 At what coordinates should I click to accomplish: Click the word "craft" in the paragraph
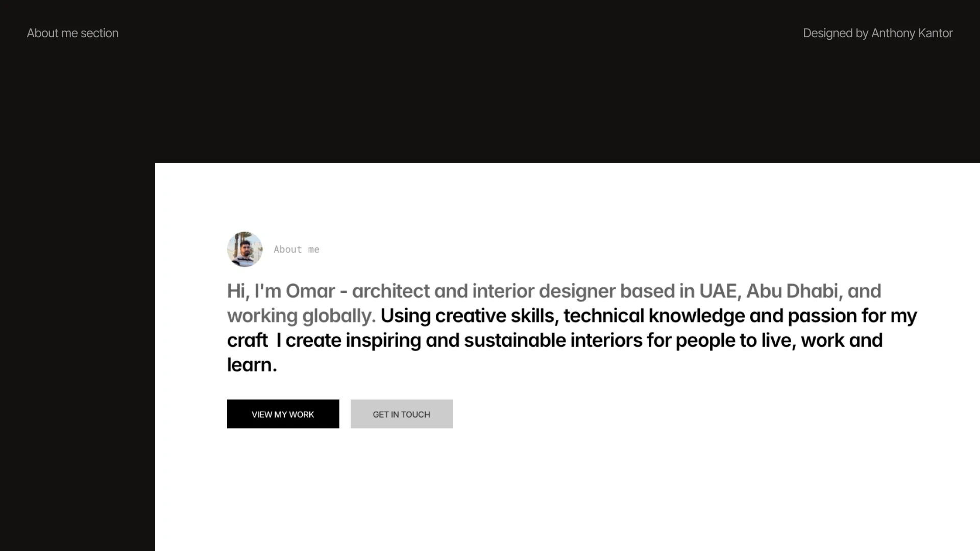(248, 340)
